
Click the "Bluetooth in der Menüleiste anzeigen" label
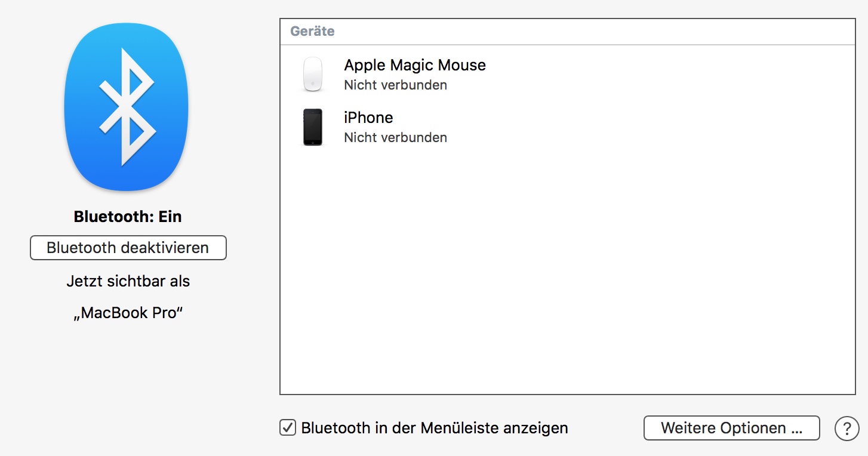(435, 428)
